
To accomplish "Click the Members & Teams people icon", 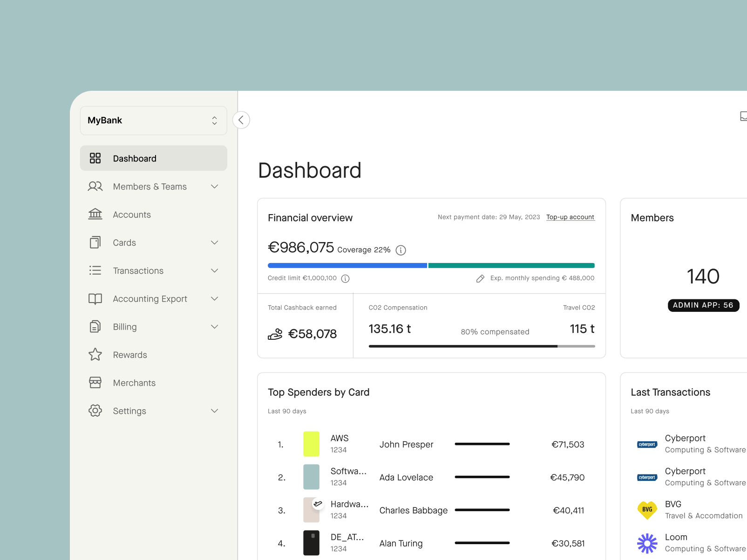I will (95, 186).
